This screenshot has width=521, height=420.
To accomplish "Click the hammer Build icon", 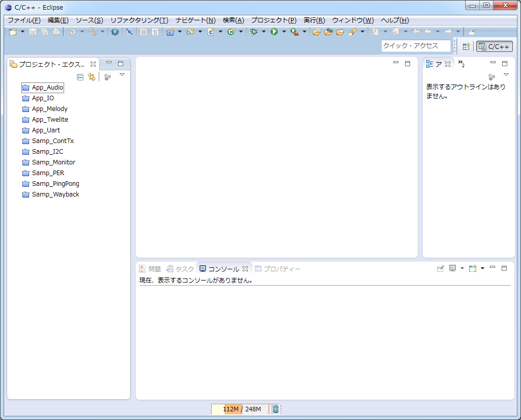I will [x=93, y=32].
